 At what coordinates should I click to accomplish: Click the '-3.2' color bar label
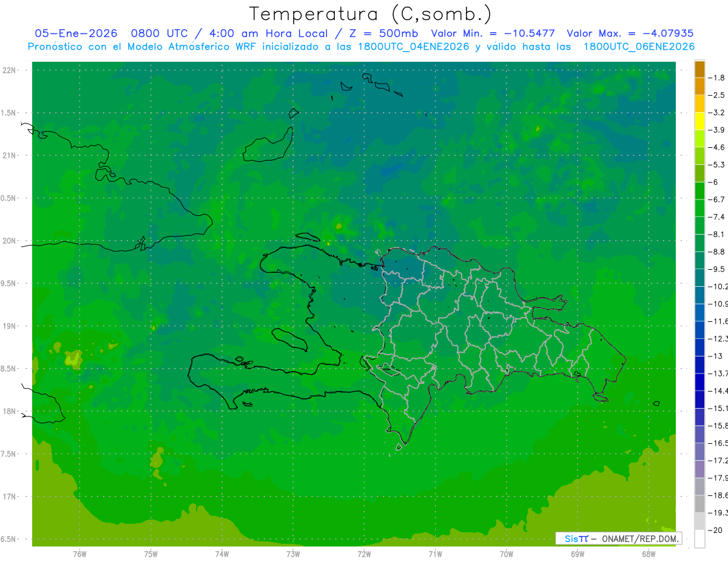click(x=716, y=113)
